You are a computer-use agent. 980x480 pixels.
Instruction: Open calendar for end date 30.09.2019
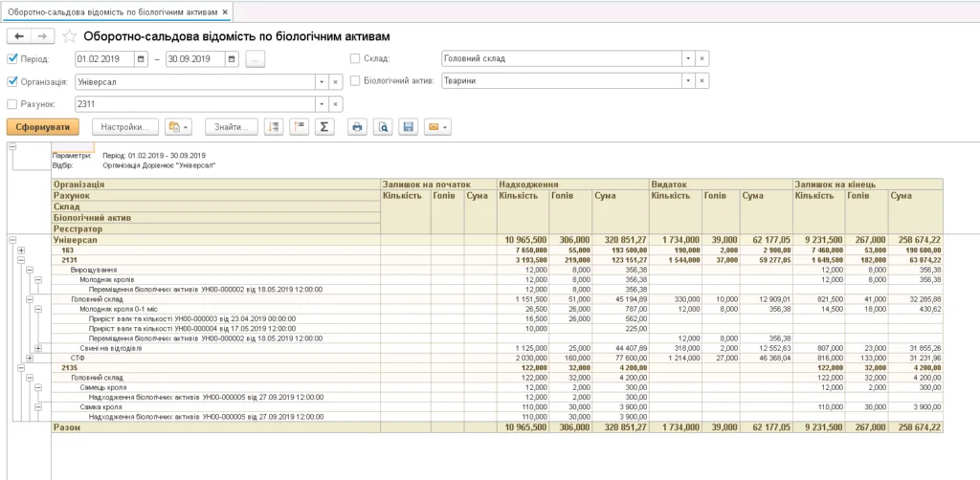click(x=232, y=59)
